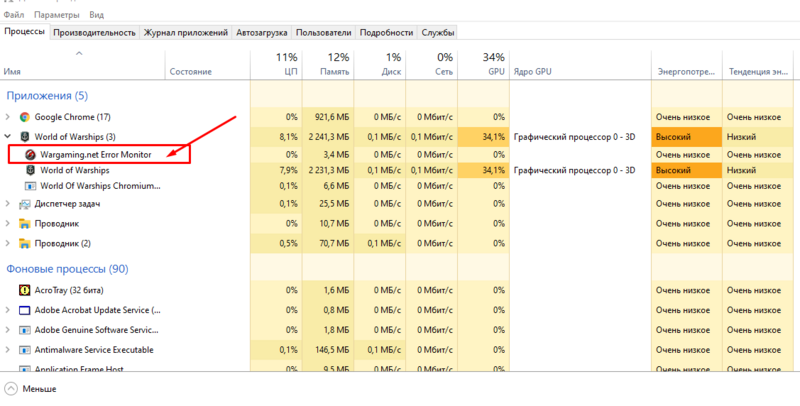This screenshot has height=406, width=800.
Task: Sort by the Сеть column header
Action: [x=432, y=65]
